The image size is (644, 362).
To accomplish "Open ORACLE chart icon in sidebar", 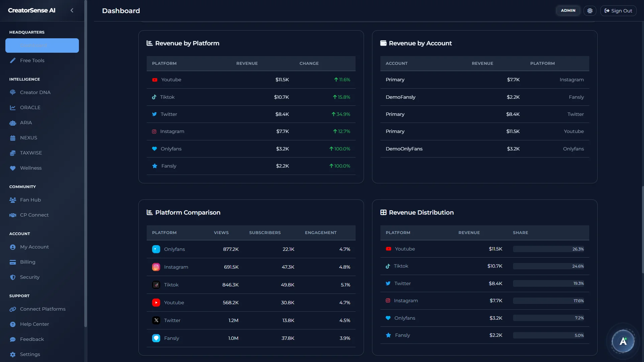I will (x=13, y=107).
